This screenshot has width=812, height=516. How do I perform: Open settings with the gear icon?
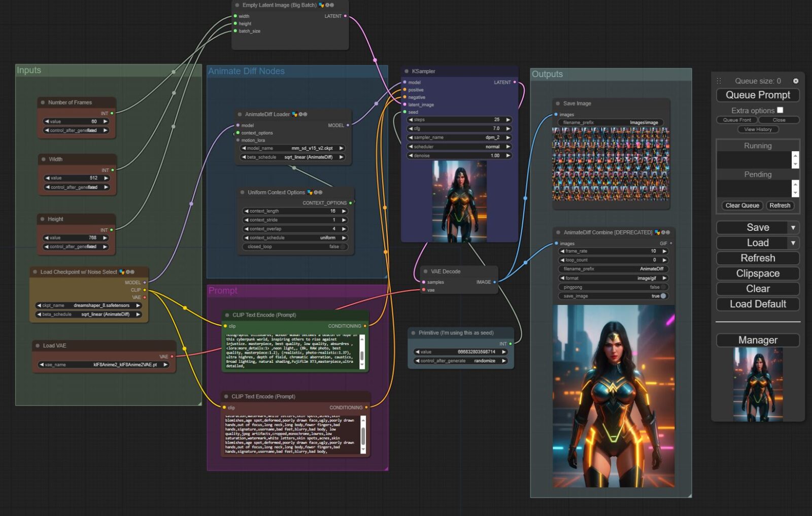click(x=795, y=81)
